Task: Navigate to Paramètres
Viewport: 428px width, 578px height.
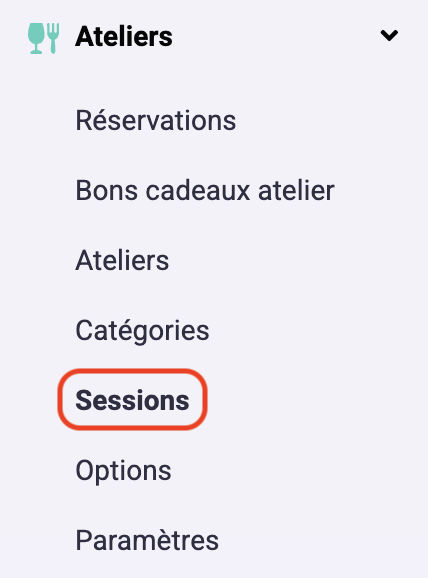Action: (147, 540)
